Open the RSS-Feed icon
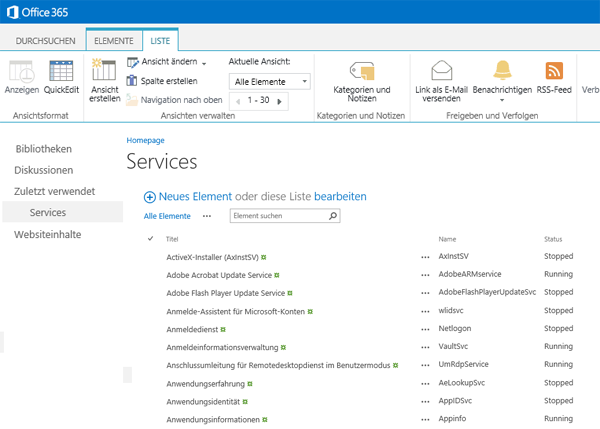 [x=554, y=71]
